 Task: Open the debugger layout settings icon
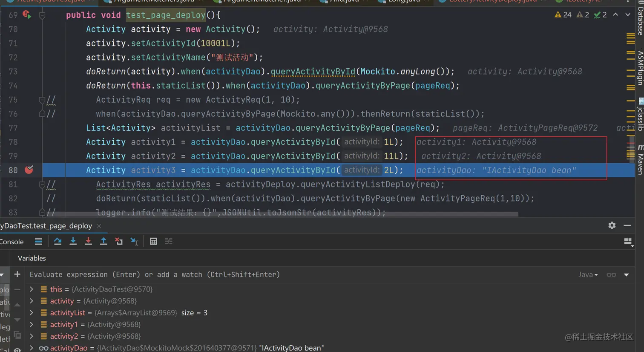point(628,242)
